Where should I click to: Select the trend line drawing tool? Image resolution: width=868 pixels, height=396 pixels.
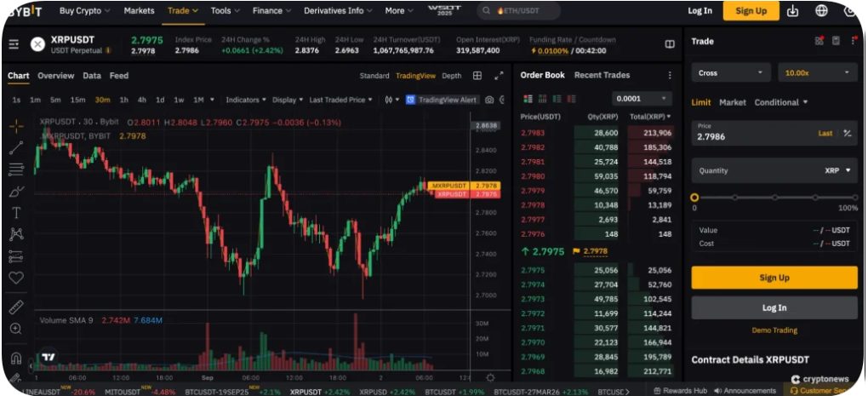[16, 147]
